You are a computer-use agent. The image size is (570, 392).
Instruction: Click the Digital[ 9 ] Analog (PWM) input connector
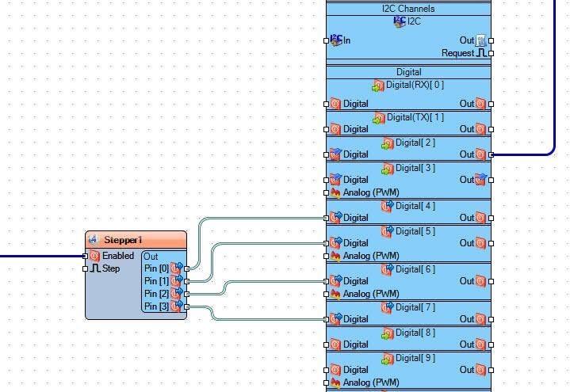(x=326, y=383)
